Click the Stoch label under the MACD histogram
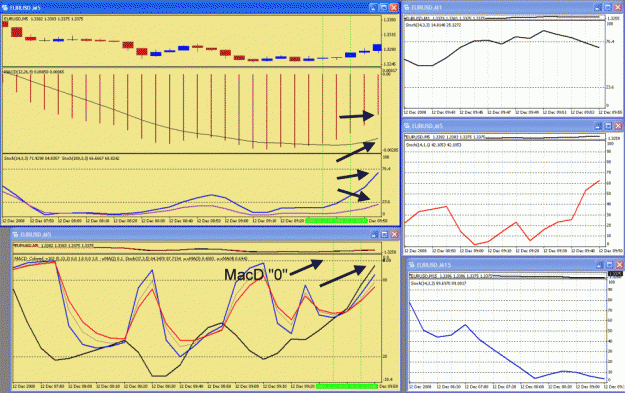The width and height of the screenshot is (625, 393). (x=62, y=158)
